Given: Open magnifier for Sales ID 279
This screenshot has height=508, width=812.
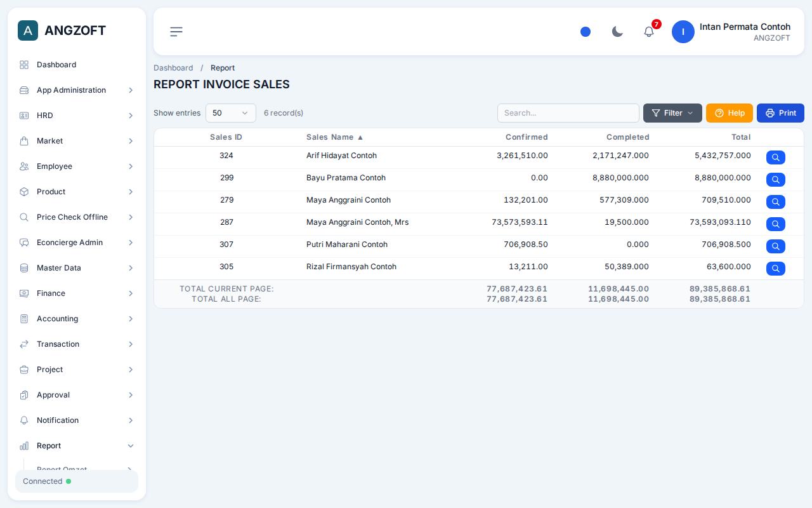Looking at the screenshot, I should 776,202.
